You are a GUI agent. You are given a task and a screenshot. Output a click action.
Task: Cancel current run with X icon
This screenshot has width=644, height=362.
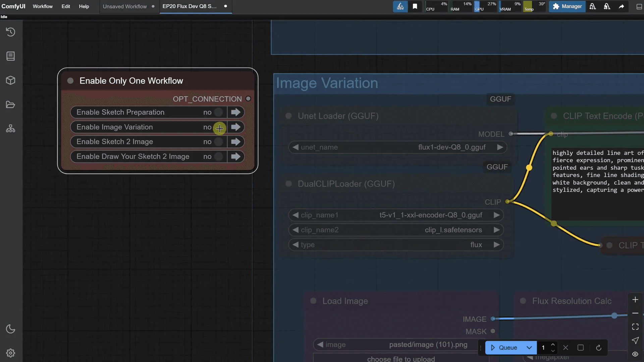[566, 348]
